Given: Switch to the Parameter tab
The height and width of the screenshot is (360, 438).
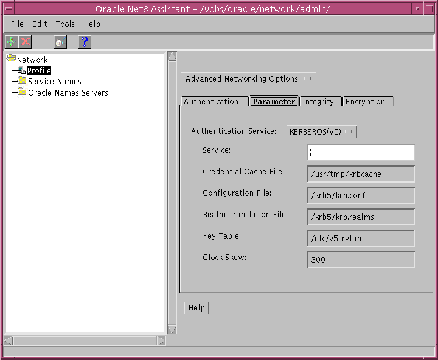Looking at the screenshot, I should tap(274, 101).
